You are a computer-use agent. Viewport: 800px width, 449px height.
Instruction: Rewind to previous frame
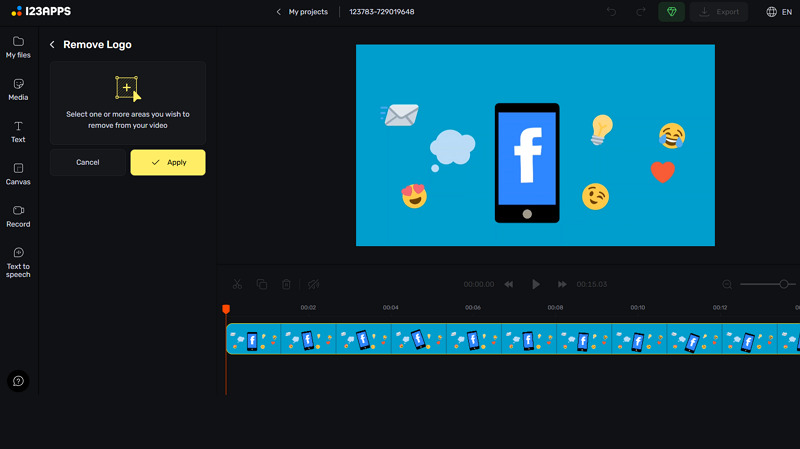click(509, 284)
